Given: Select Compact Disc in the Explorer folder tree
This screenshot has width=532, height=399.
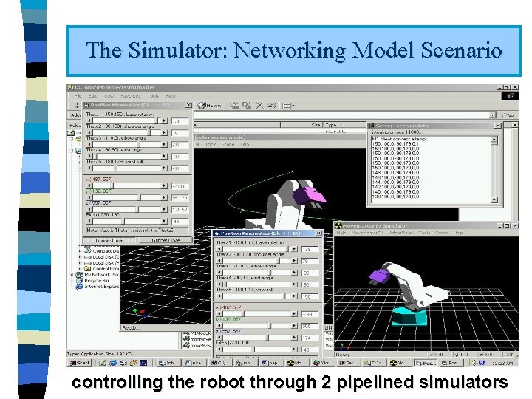Looking at the screenshot, I should pos(102,251).
